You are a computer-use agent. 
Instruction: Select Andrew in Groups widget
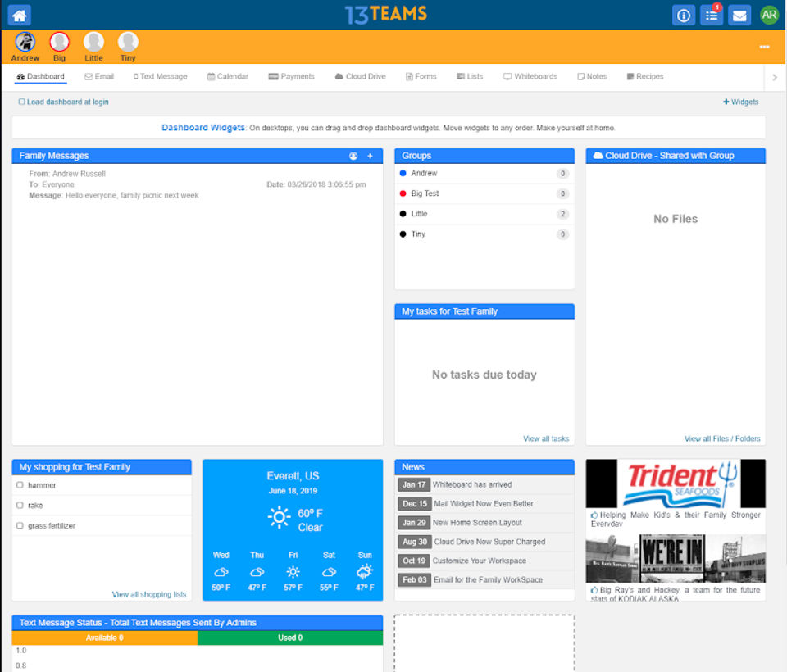click(x=484, y=174)
